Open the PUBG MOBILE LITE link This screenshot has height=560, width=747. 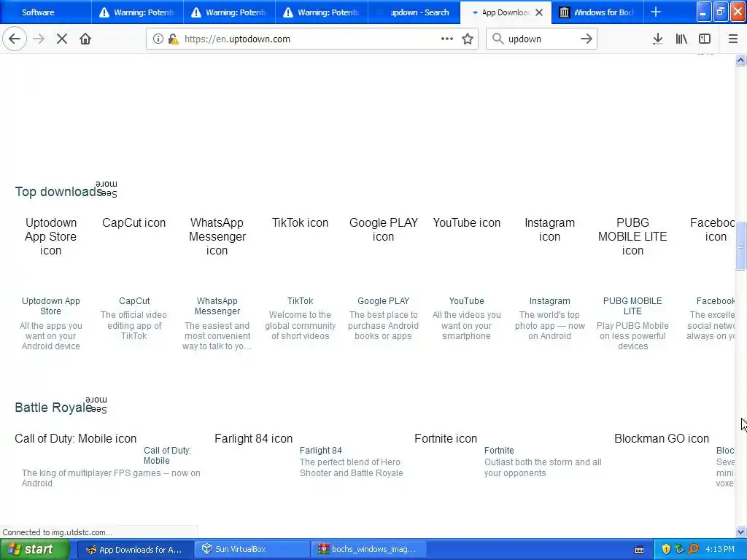pyautogui.click(x=632, y=306)
